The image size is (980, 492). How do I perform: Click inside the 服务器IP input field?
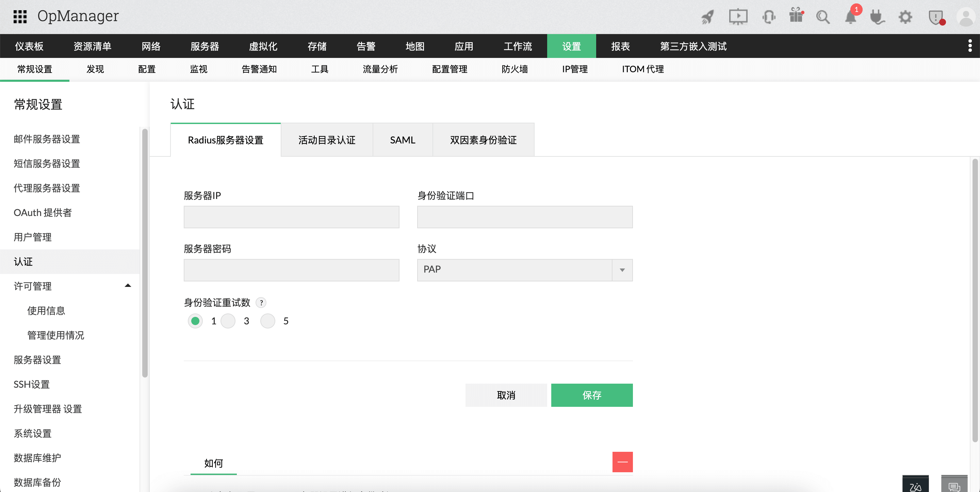[291, 217]
